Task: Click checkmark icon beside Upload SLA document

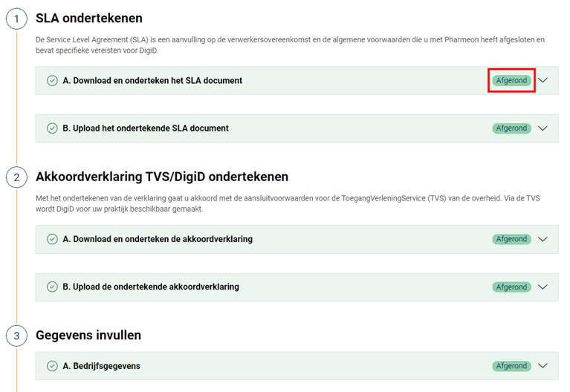Action: click(x=52, y=128)
